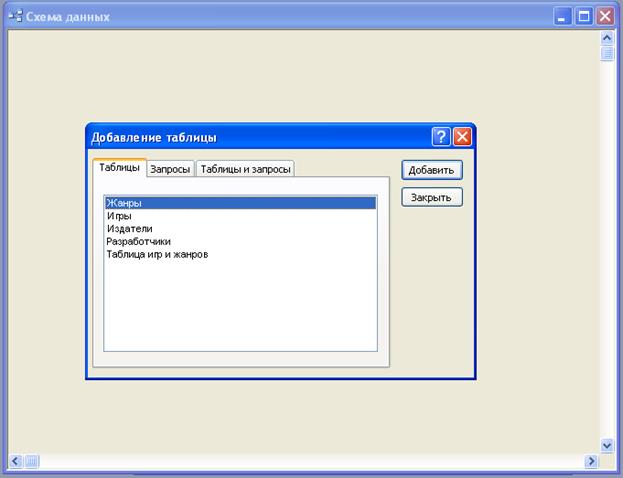Switch to the Таблицы и запросы tab
The width and height of the screenshot is (623, 478).
tap(245, 169)
